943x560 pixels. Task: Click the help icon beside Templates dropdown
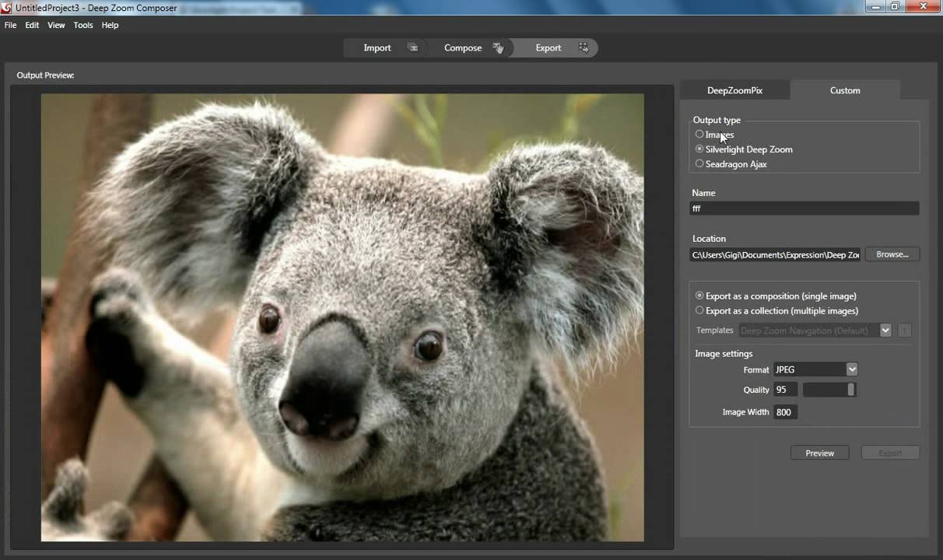click(904, 331)
